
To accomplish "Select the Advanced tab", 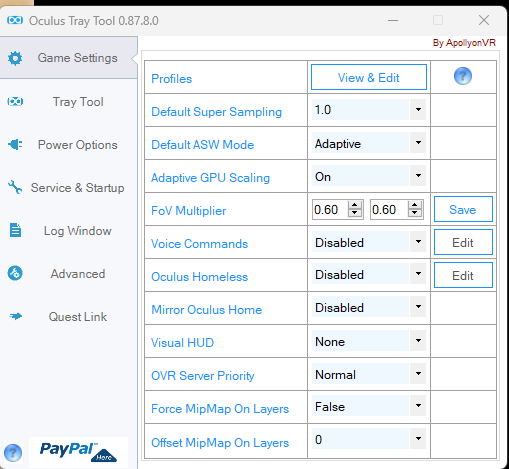I will [x=69, y=274].
